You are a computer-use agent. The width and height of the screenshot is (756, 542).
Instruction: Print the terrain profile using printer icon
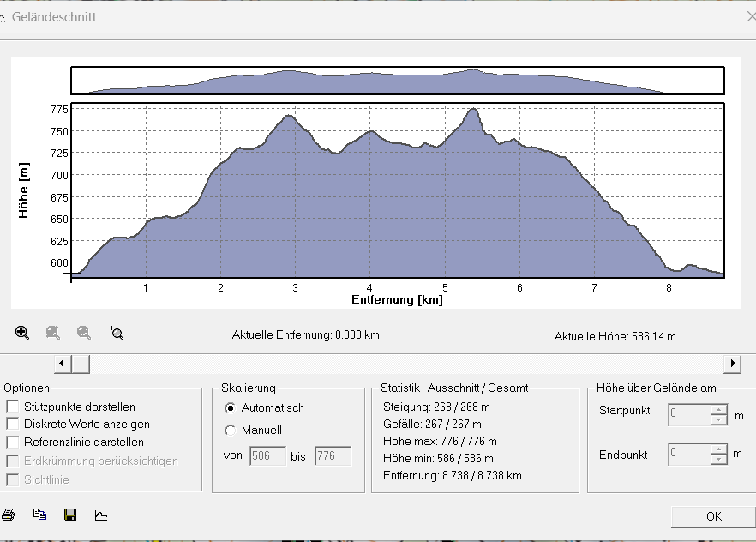tap(9, 515)
